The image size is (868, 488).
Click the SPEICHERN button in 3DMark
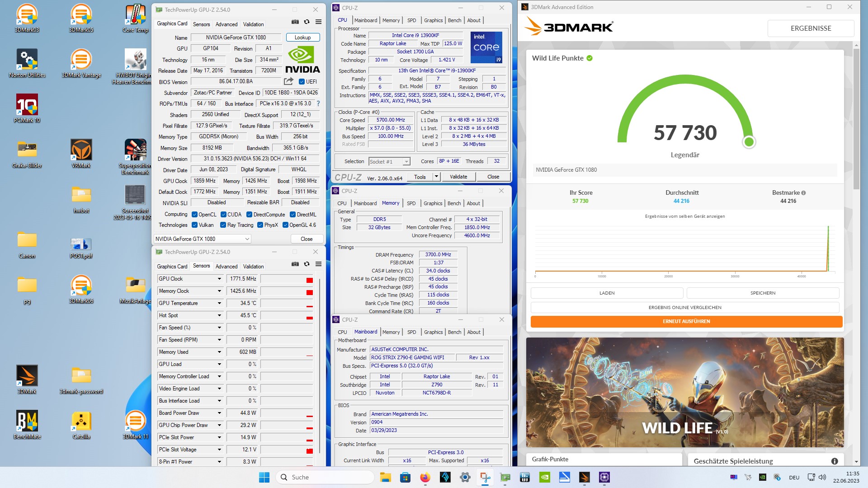coord(763,293)
